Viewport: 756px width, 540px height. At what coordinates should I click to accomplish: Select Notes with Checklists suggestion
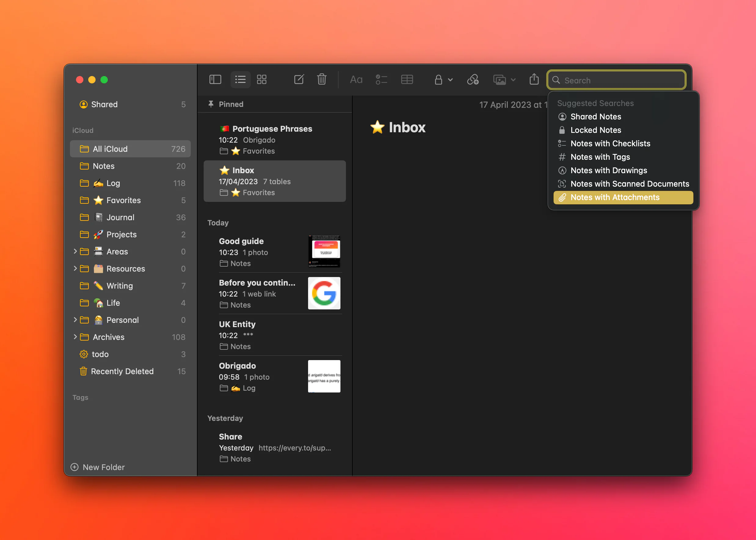(x=610, y=144)
